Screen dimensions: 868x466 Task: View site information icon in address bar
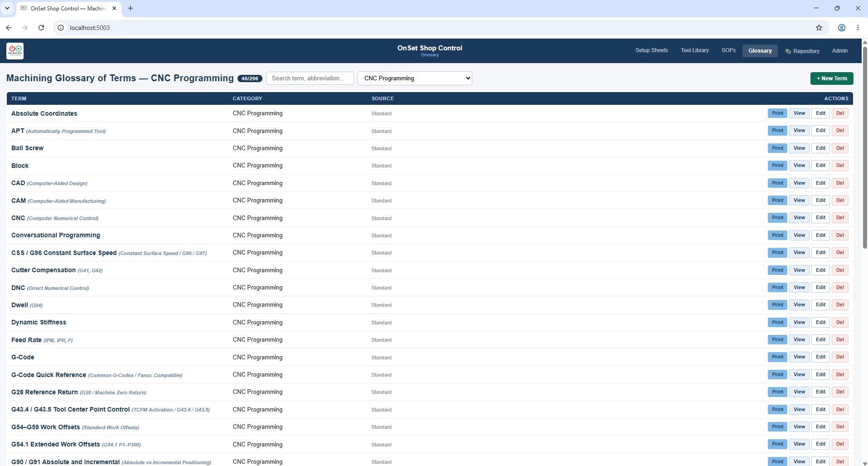61,28
